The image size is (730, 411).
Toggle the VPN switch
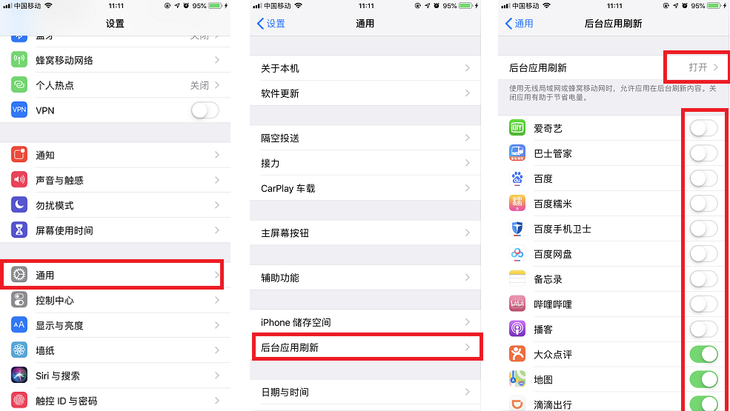[205, 110]
